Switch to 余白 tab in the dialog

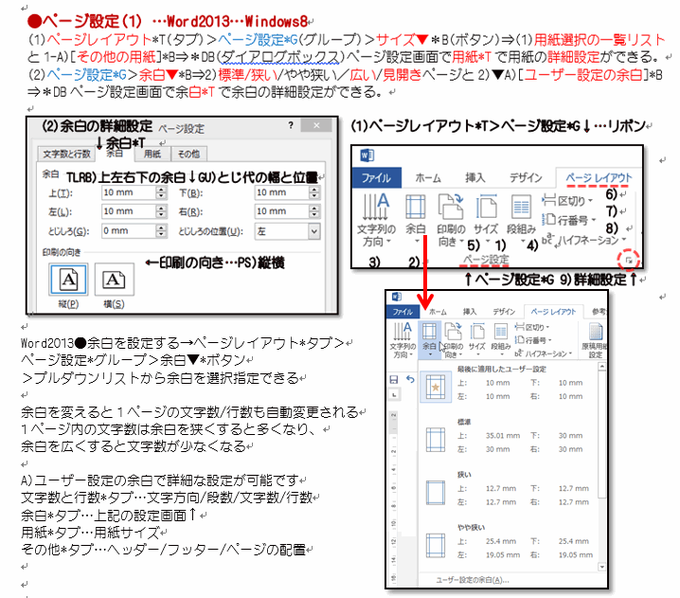tap(114, 154)
